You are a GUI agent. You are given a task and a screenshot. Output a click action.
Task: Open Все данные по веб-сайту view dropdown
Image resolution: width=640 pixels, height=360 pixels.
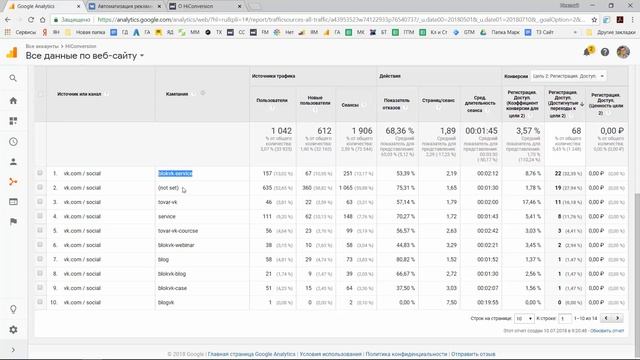pos(84,56)
